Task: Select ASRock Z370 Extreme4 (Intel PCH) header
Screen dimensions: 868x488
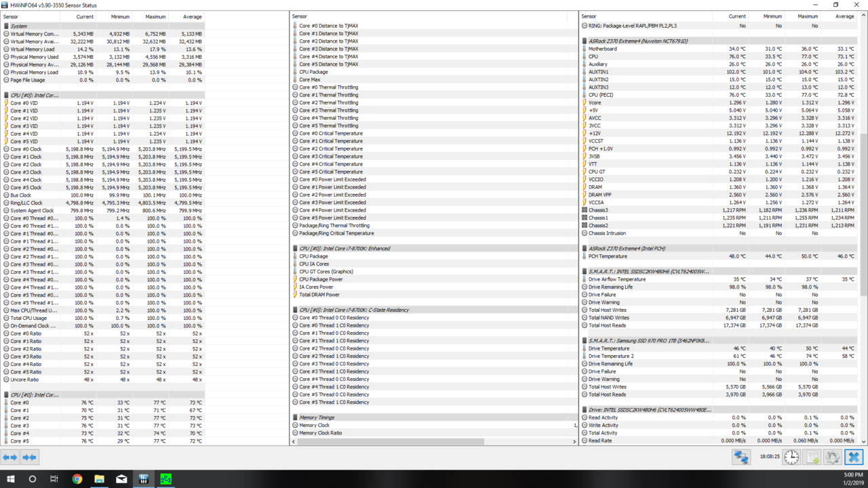Action: [x=719, y=248]
